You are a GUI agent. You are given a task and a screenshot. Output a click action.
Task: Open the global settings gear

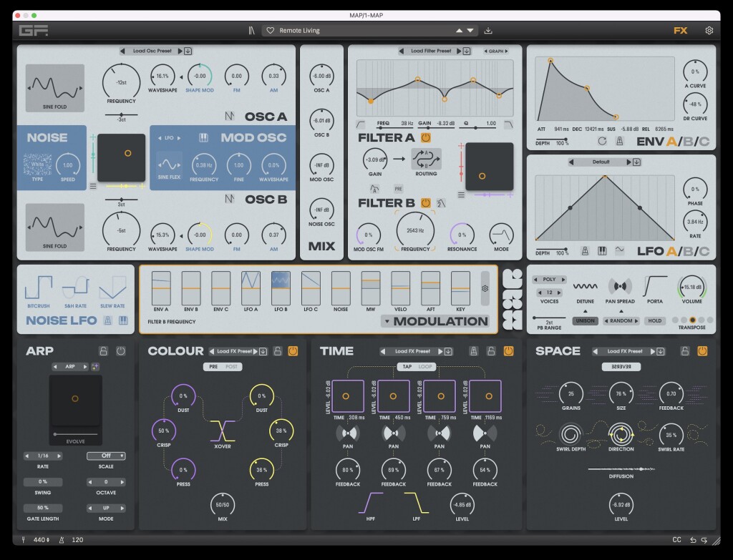709,31
